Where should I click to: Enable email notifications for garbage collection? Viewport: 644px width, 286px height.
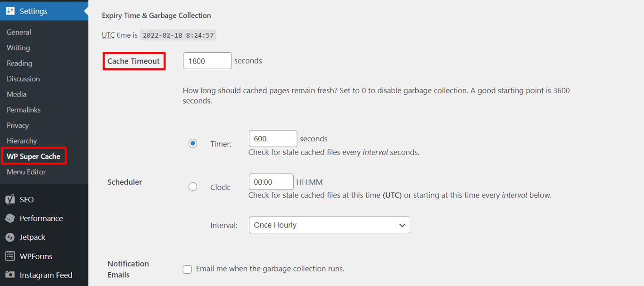pos(187,269)
